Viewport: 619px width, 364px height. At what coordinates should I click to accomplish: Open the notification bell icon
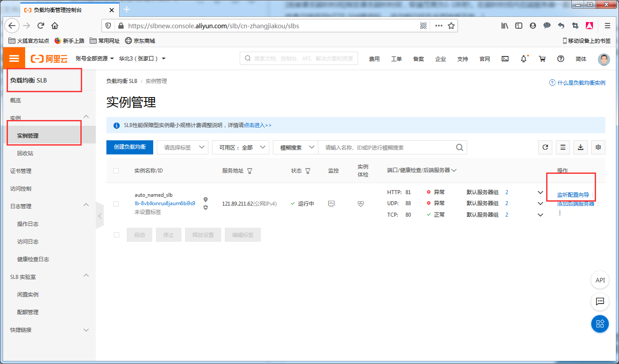[x=524, y=58]
